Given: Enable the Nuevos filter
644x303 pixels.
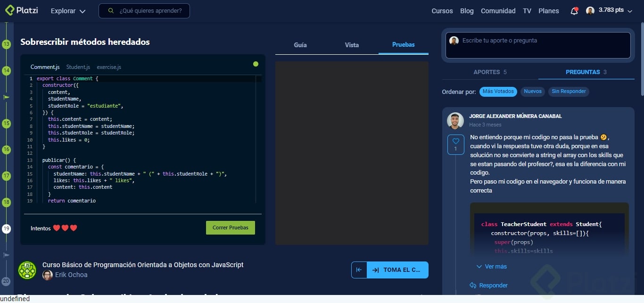Looking at the screenshot, I should 532,92.
